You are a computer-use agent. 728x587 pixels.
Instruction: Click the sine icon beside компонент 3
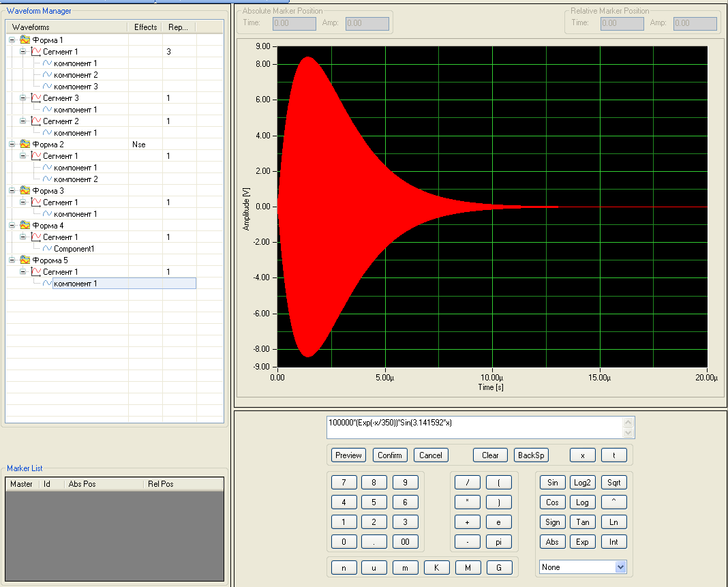point(48,87)
